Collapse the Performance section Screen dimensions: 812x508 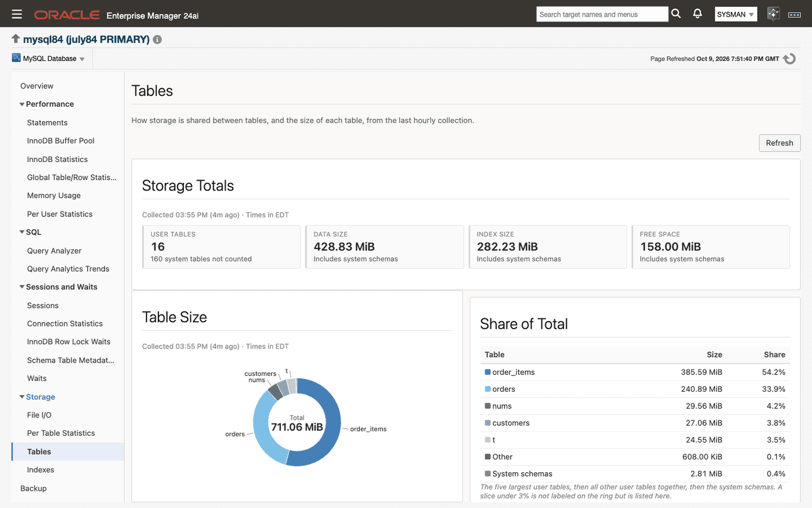tap(22, 104)
